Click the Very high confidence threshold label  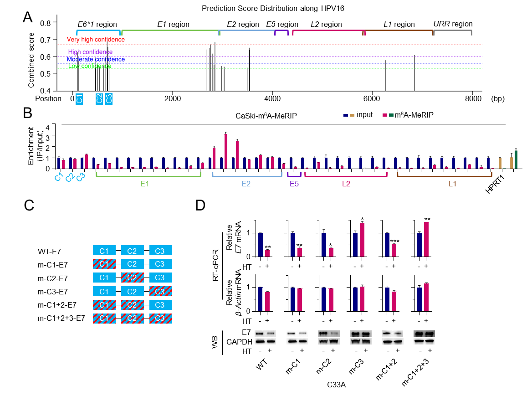(96, 40)
